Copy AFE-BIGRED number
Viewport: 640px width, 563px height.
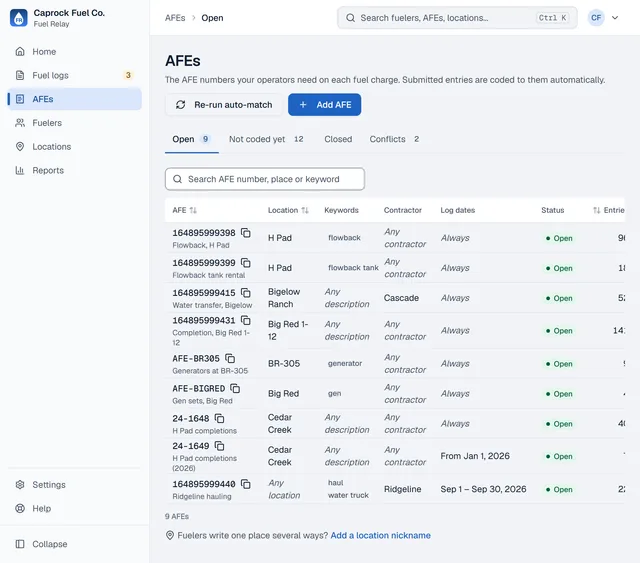235,388
